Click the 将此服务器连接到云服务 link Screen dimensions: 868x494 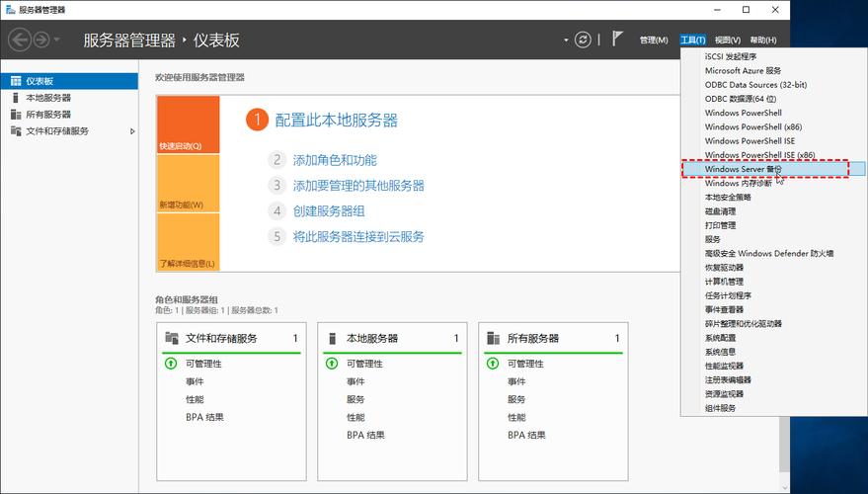(358, 236)
